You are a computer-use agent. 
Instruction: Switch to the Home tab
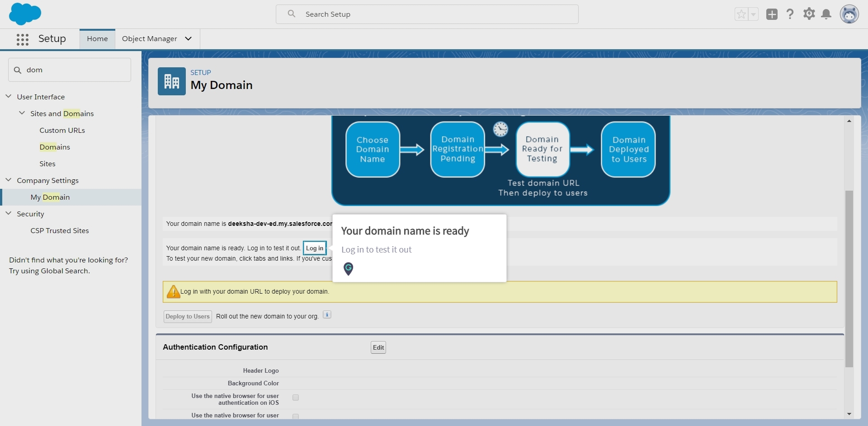click(x=97, y=39)
